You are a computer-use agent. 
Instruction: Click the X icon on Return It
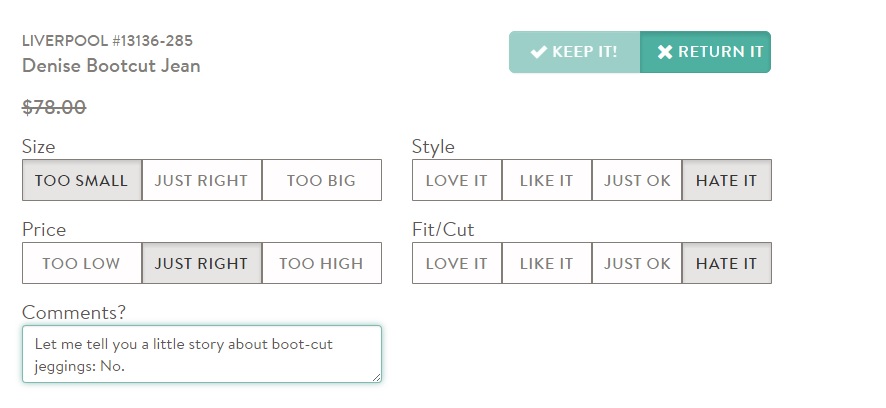pos(665,52)
